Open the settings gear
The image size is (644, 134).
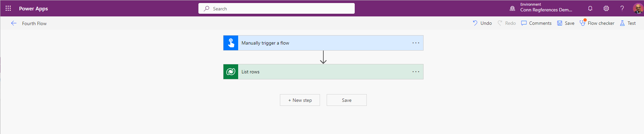[606, 8]
